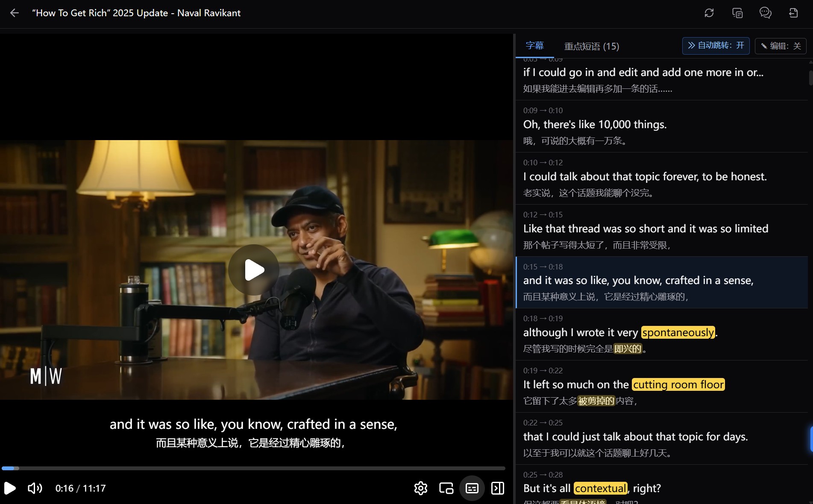Screen dimensions: 813x504
Task: Click highlighted Chinese phrase 即兴的
Action: tap(628, 349)
